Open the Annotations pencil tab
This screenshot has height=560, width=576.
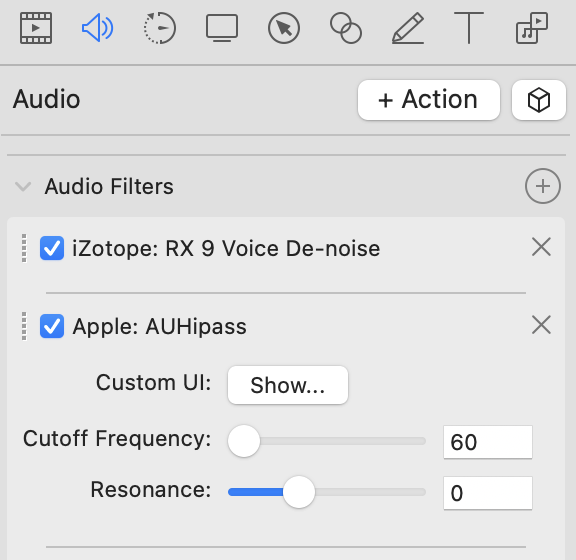pyautogui.click(x=408, y=28)
